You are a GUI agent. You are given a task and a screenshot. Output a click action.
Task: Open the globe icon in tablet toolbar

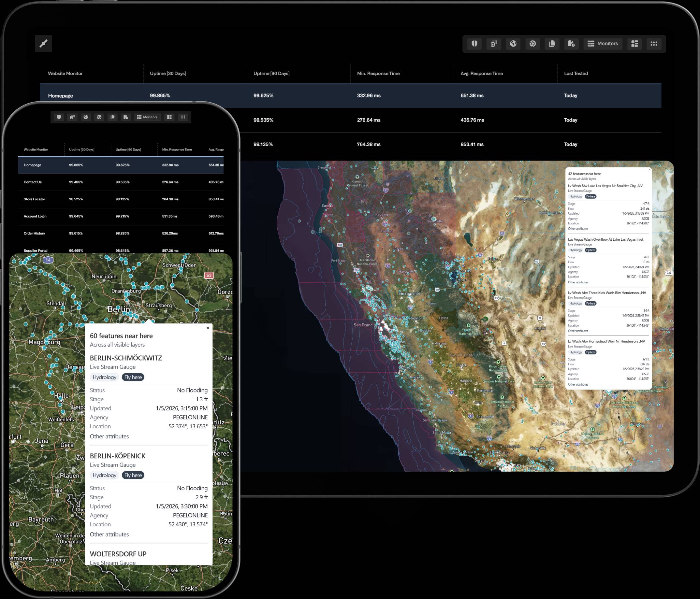click(513, 44)
